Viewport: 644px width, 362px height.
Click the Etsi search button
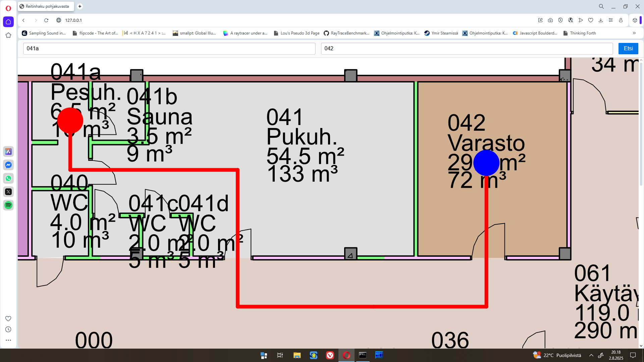628,49
